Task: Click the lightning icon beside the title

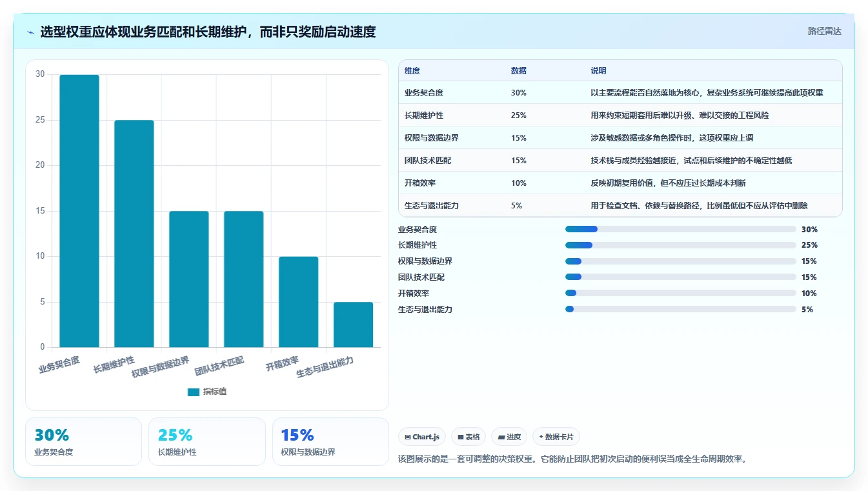Action: (31, 32)
